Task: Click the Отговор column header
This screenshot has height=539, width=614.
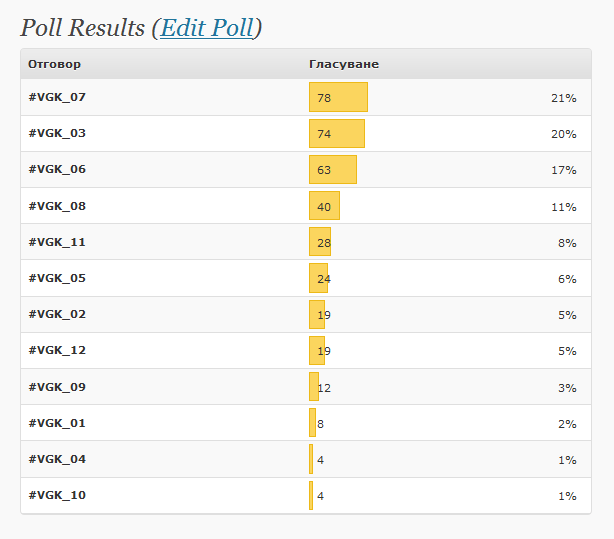Action: (55, 65)
